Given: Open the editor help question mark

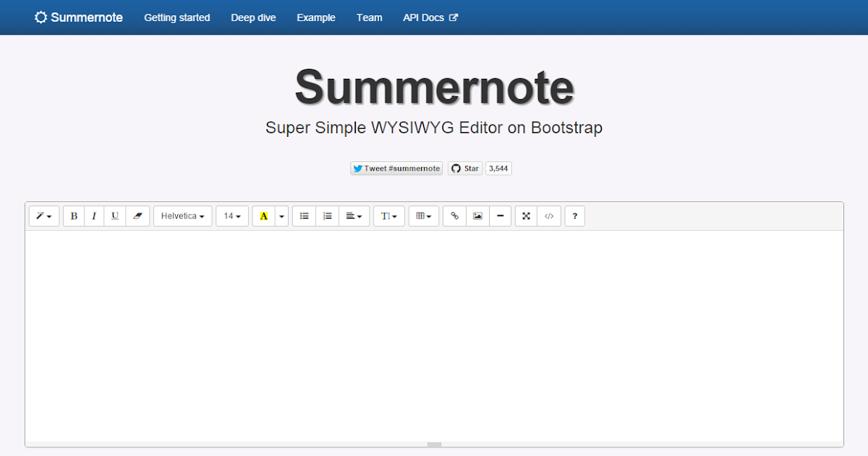Looking at the screenshot, I should pyautogui.click(x=574, y=216).
